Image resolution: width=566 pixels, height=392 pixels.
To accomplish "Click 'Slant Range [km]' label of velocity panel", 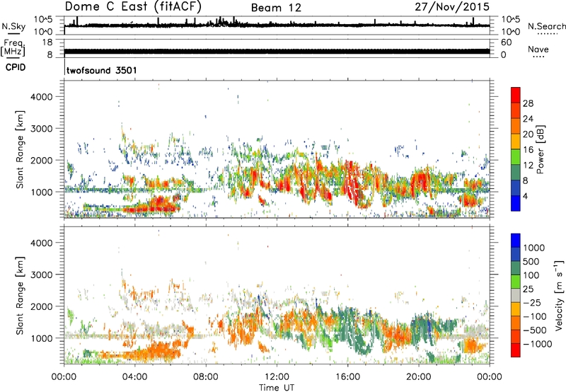I will 21,296.
